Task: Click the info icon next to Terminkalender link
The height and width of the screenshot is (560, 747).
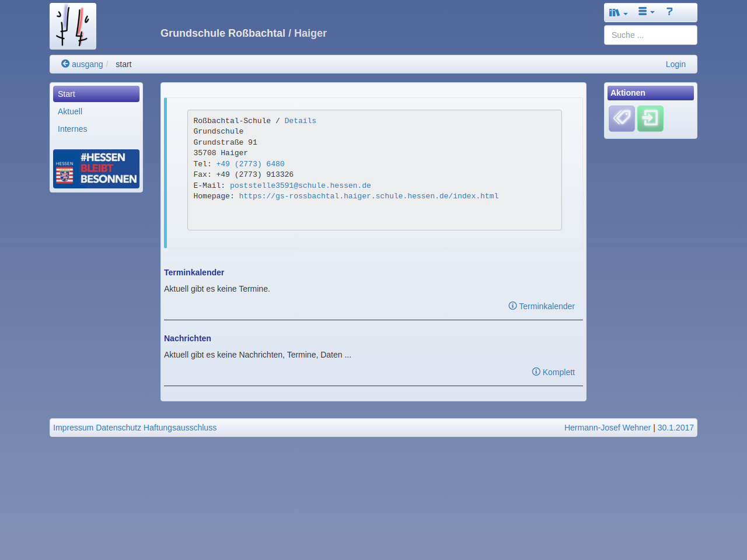Action: click(x=512, y=306)
